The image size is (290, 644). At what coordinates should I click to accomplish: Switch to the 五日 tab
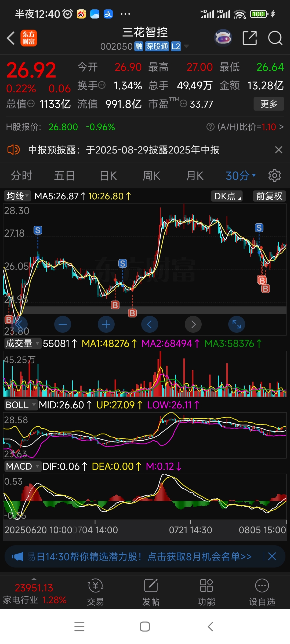point(64,176)
